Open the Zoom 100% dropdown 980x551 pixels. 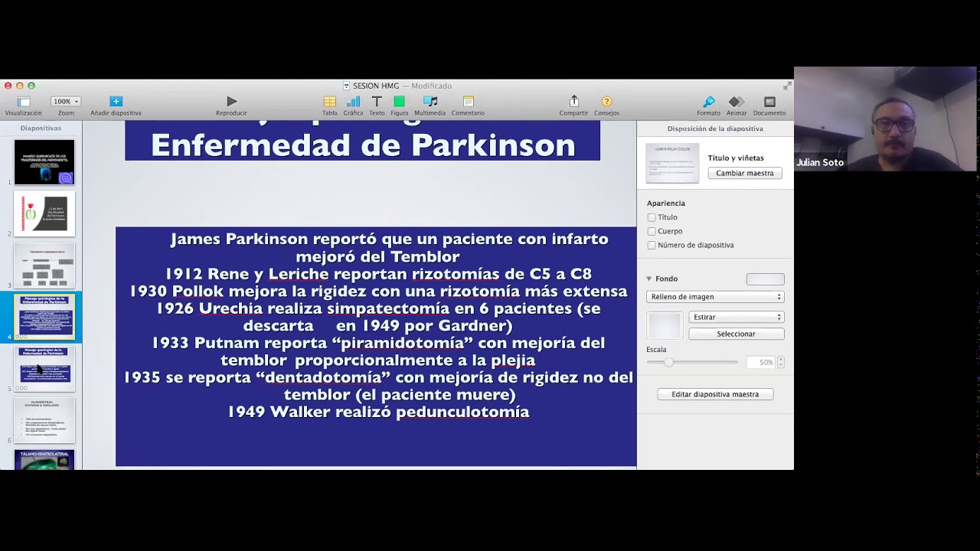coord(65,101)
